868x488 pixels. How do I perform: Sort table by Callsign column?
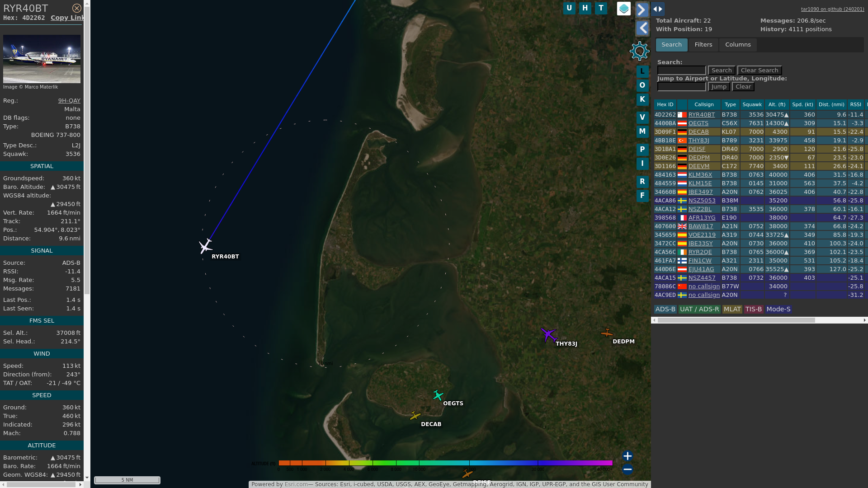point(704,104)
